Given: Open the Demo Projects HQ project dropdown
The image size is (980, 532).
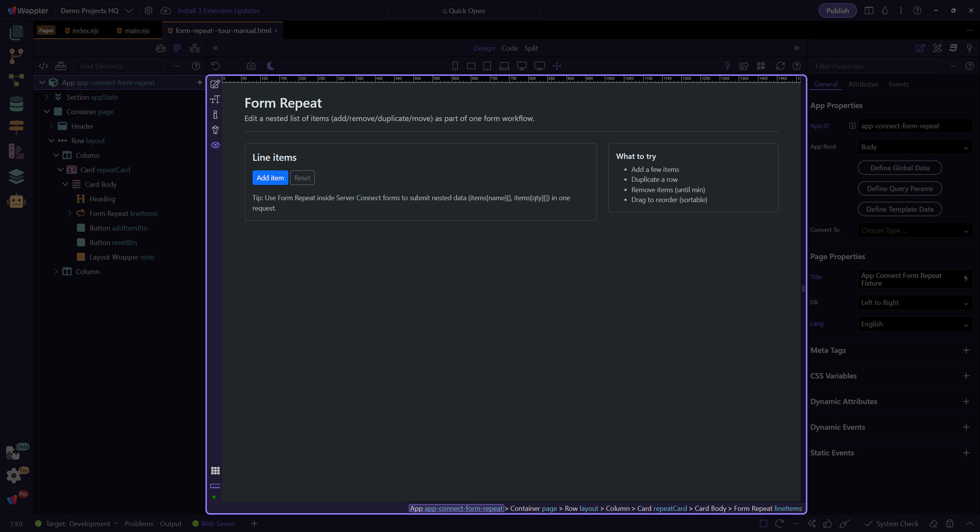Looking at the screenshot, I should (x=96, y=11).
